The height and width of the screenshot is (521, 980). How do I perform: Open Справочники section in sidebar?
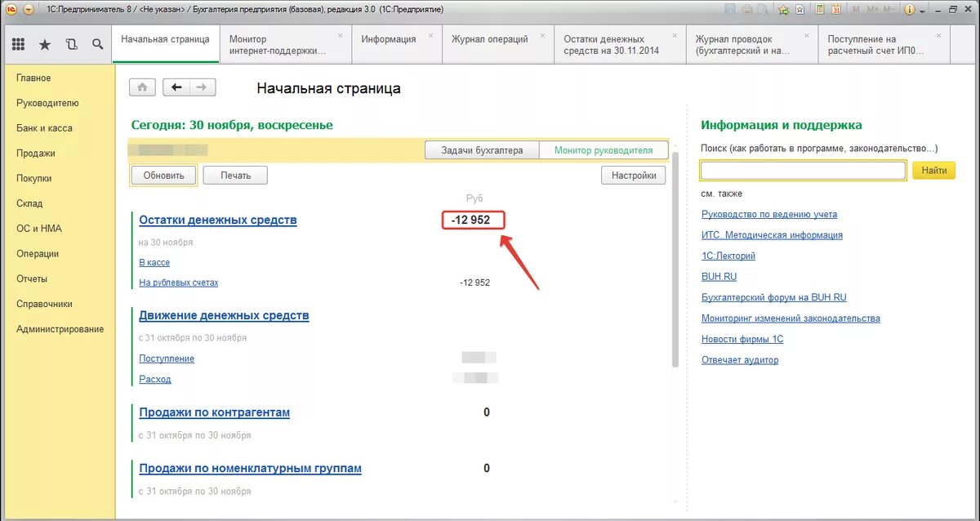(44, 304)
